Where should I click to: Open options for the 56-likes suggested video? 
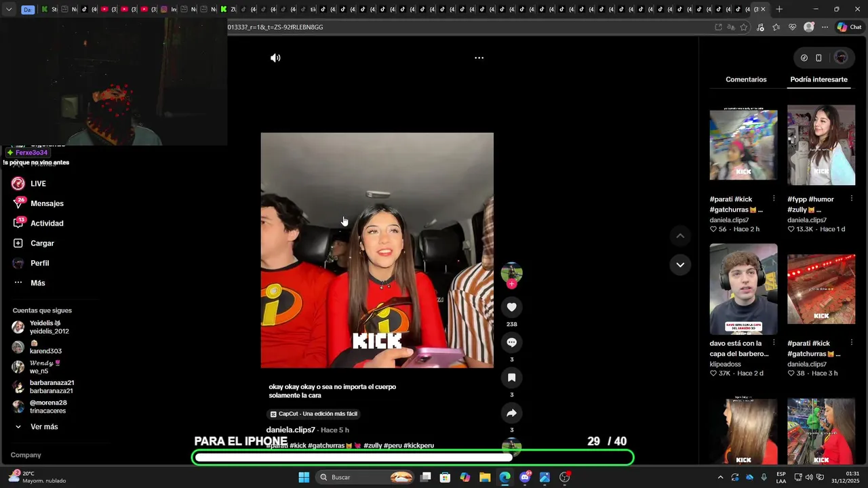coord(774,199)
